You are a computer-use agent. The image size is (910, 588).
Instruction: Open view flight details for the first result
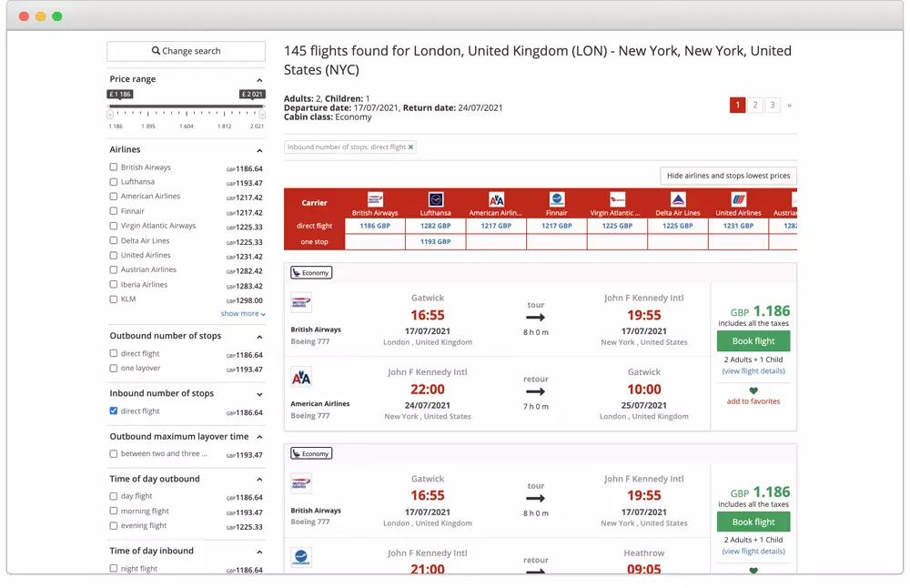753,370
